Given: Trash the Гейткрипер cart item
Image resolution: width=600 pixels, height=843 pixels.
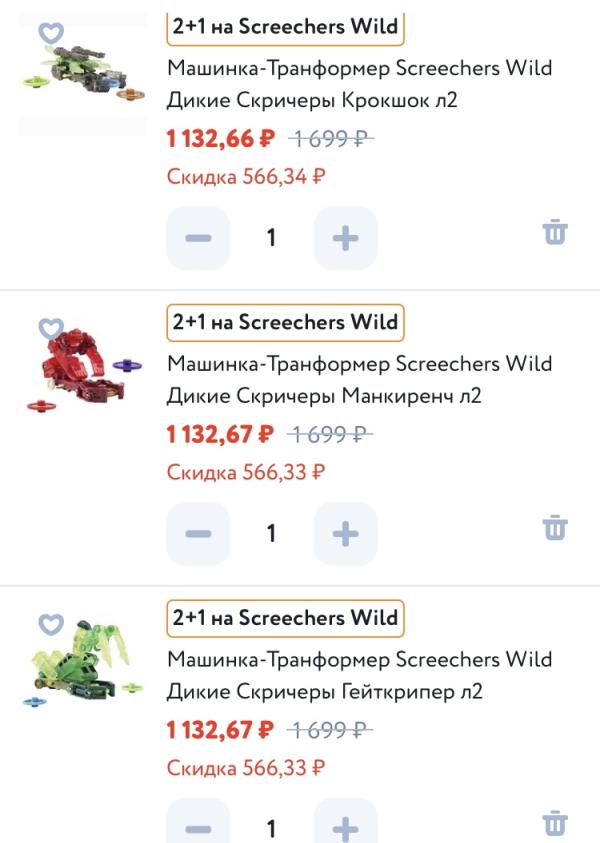Looking at the screenshot, I should pyautogui.click(x=555, y=823).
